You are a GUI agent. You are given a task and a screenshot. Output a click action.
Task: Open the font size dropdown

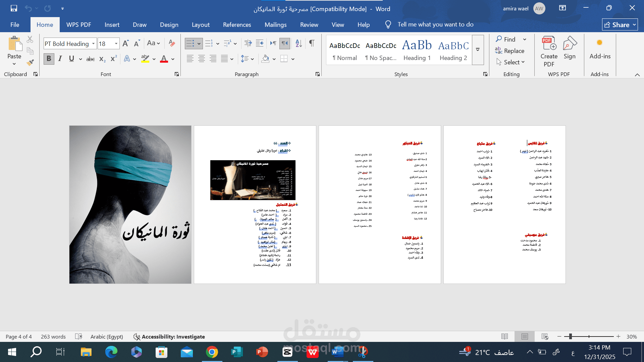click(115, 44)
